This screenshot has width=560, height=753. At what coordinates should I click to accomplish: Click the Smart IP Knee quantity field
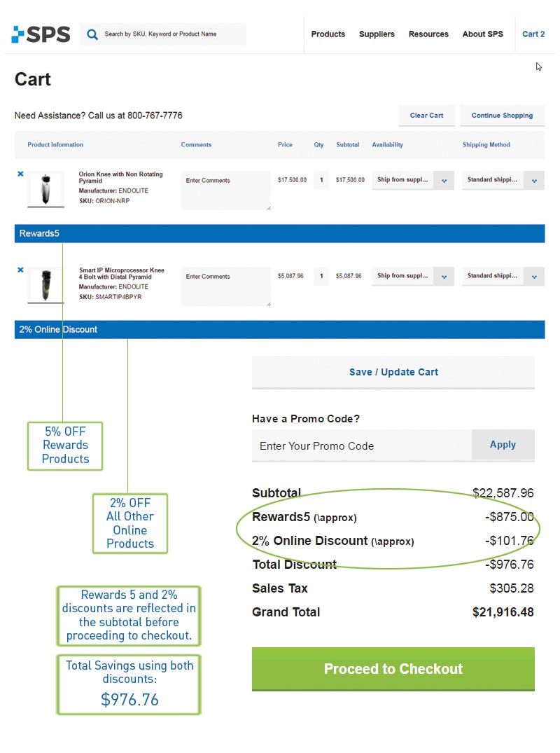(321, 276)
